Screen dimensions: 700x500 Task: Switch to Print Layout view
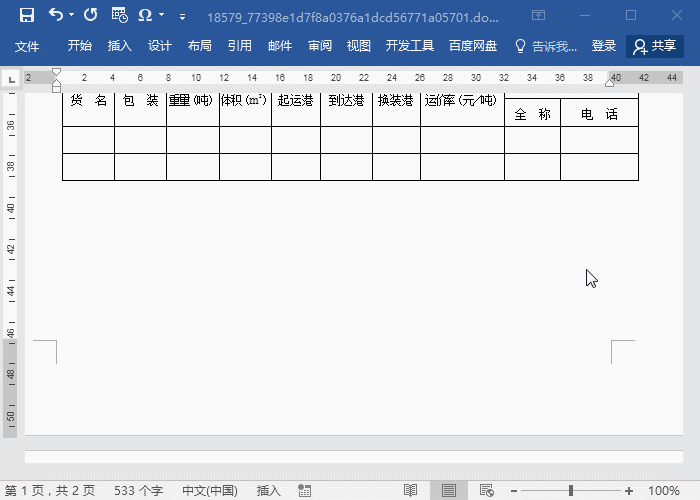tap(449, 491)
